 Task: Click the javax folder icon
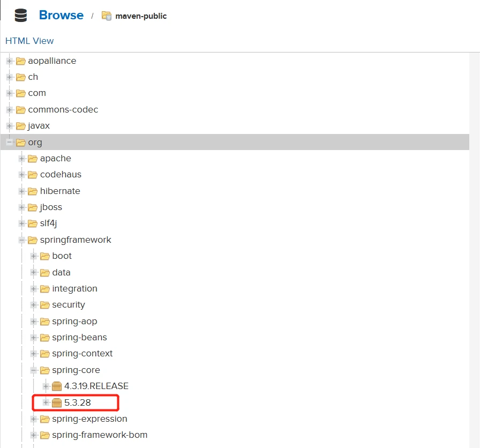tap(20, 126)
